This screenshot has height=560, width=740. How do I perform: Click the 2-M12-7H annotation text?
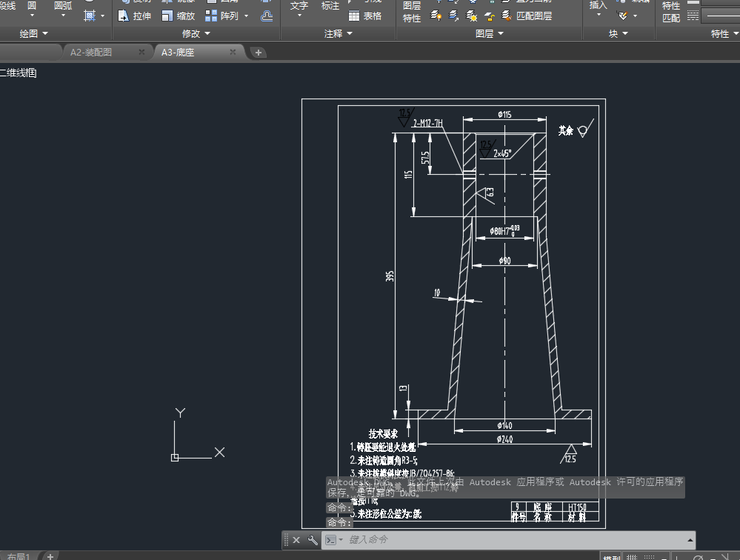[x=427, y=123]
